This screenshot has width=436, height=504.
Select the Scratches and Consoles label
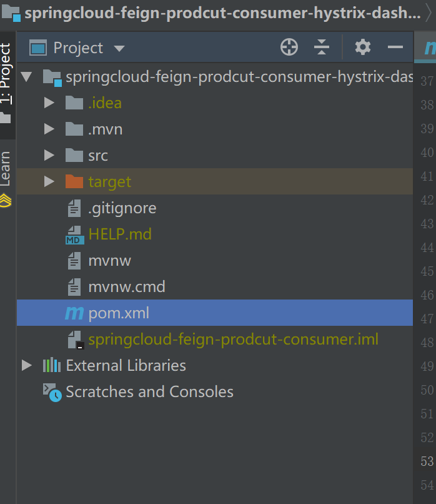(x=150, y=392)
